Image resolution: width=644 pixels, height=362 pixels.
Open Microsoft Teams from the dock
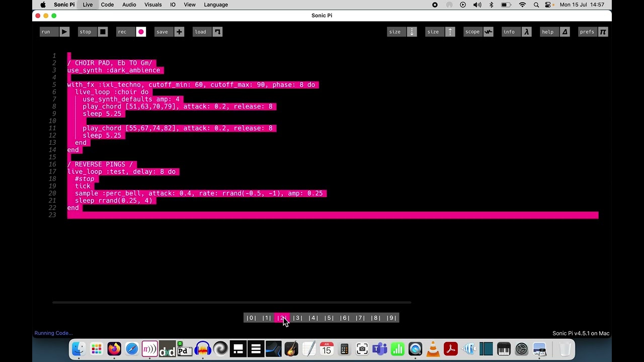(380, 348)
